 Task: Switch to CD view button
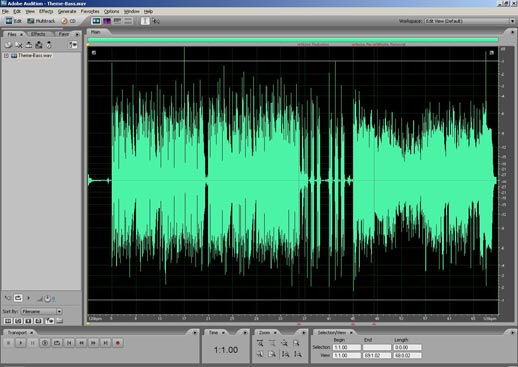69,21
